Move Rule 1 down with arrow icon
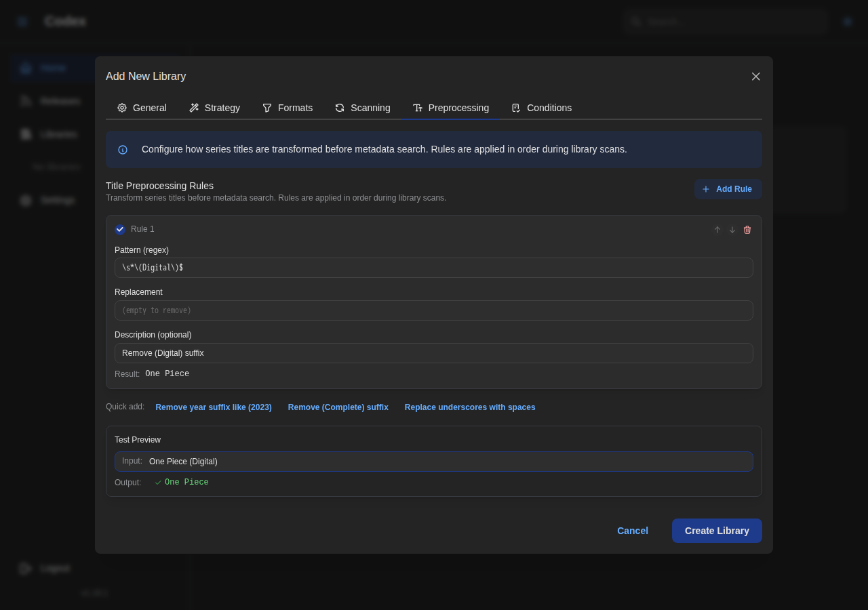868x610 pixels. click(732, 230)
